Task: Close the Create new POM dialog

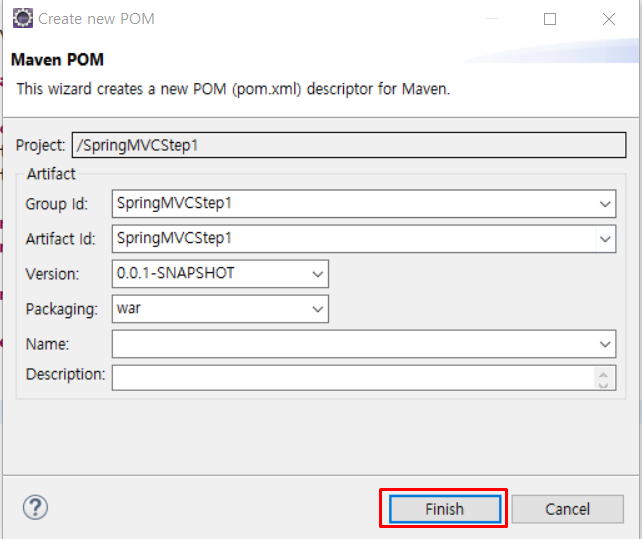Action: pyautogui.click(x=609, y=19)
